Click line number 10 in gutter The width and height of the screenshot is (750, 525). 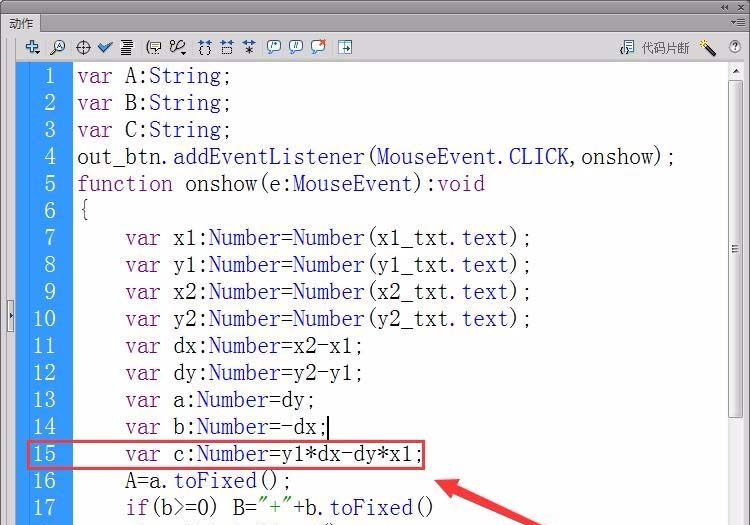(44, 319)
